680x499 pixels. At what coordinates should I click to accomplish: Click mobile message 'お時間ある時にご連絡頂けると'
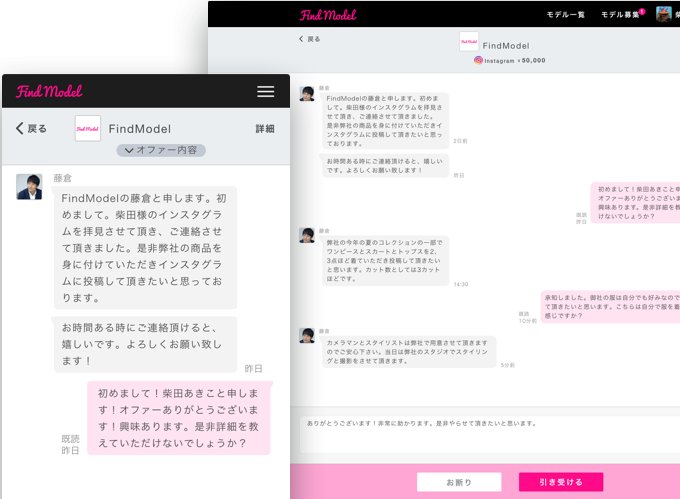click(x=145, y=344)
